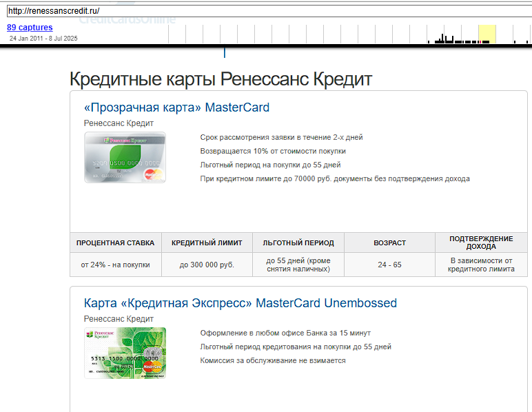Open «Прозрачная карта» MasterCard title link
Image resolution: width=532 pixels, height=412 pixels.
click(x=176, y=107)
